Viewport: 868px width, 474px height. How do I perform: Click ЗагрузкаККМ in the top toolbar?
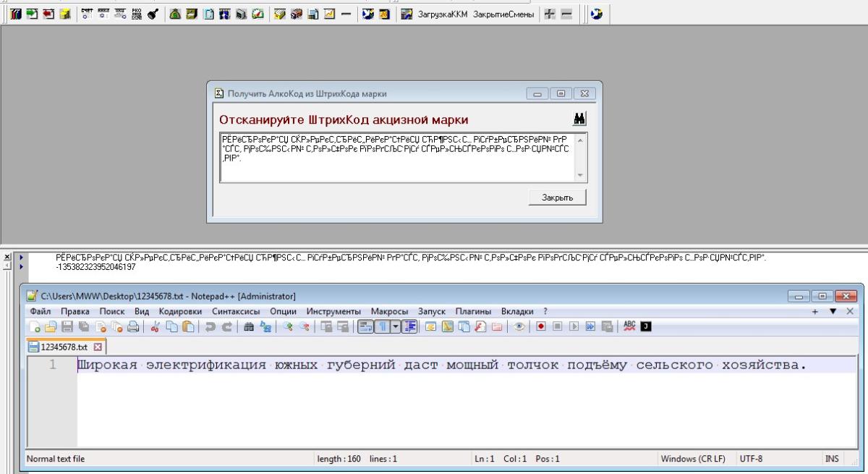[x=443, y=14]
